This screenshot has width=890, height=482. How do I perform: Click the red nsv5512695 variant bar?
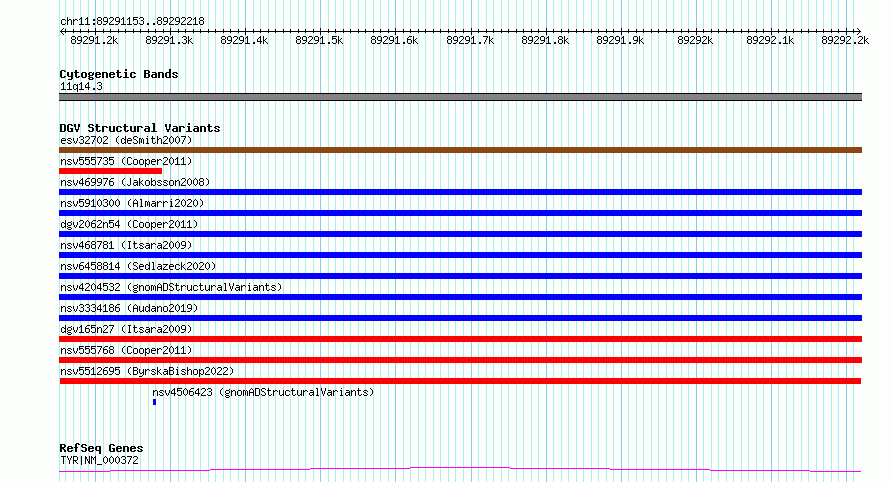click(x=460, y=381)
